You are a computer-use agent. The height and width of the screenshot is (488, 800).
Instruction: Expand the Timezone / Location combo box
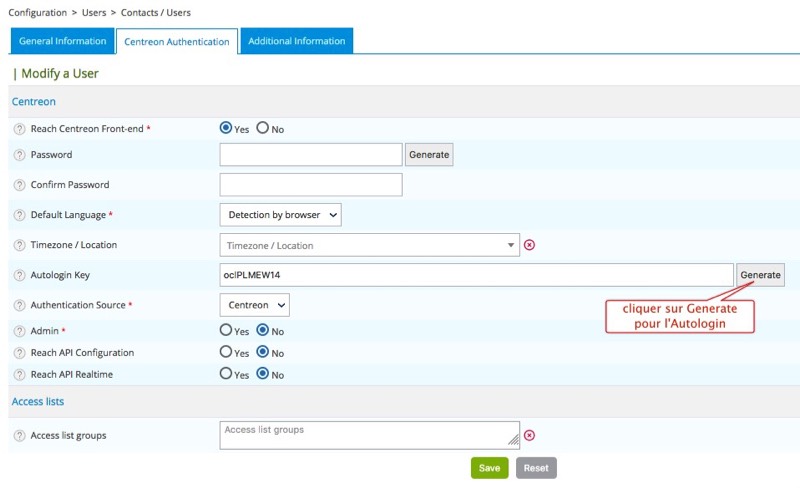coord(369,245)
